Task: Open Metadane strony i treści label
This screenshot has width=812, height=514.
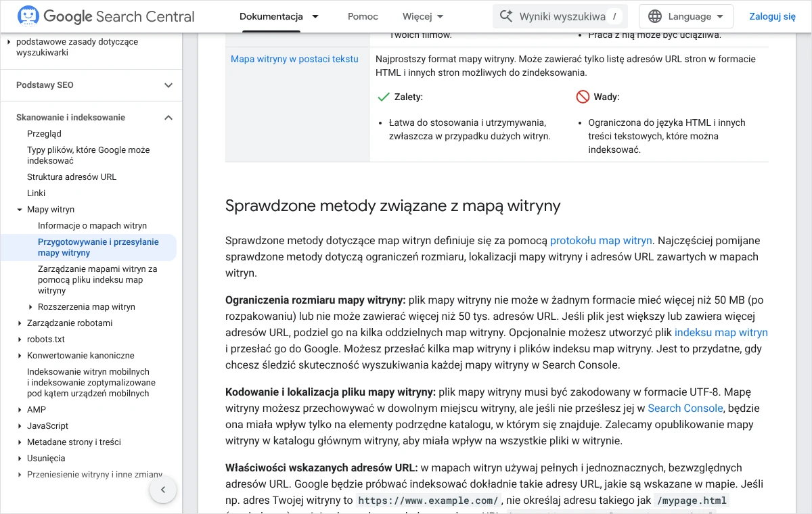Action: coord(74,442)
